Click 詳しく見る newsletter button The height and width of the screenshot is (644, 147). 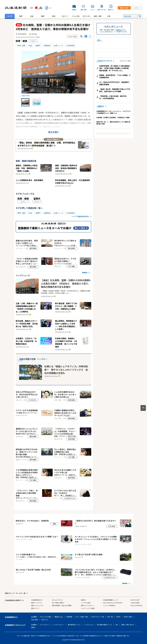[81, 228]
